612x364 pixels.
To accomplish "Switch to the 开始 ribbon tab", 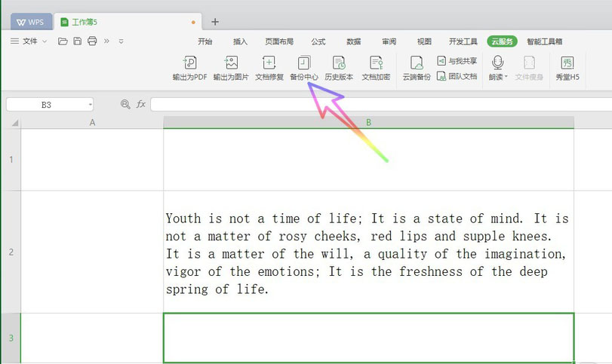I will click(205, 41).
